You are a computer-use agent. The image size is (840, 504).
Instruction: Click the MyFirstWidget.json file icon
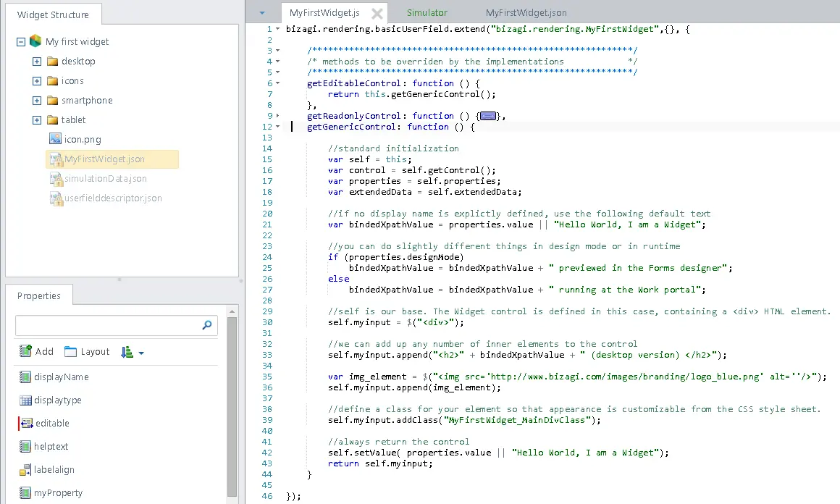pos(56,159)
